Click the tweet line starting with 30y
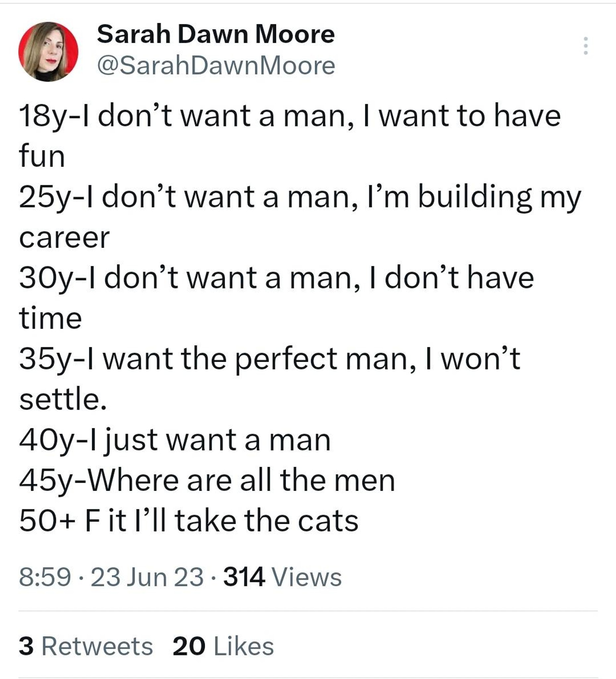 276,278
